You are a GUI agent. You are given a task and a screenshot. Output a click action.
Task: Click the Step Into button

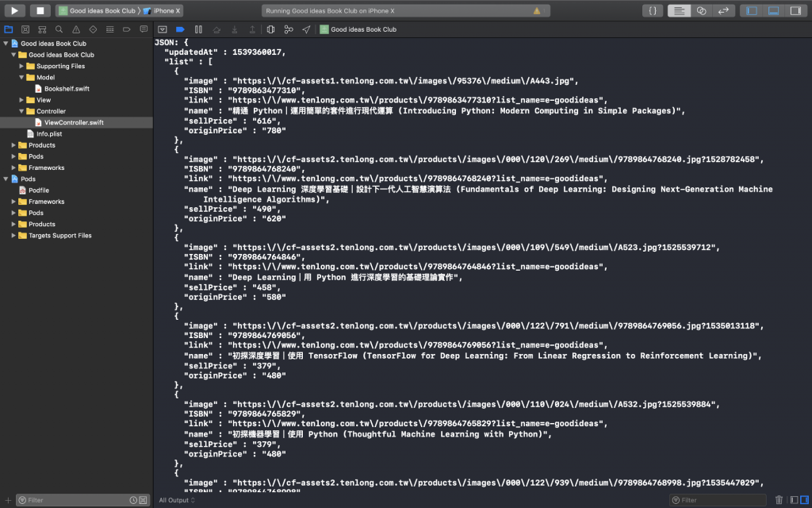pyautogui.click(x=235, y=29)
